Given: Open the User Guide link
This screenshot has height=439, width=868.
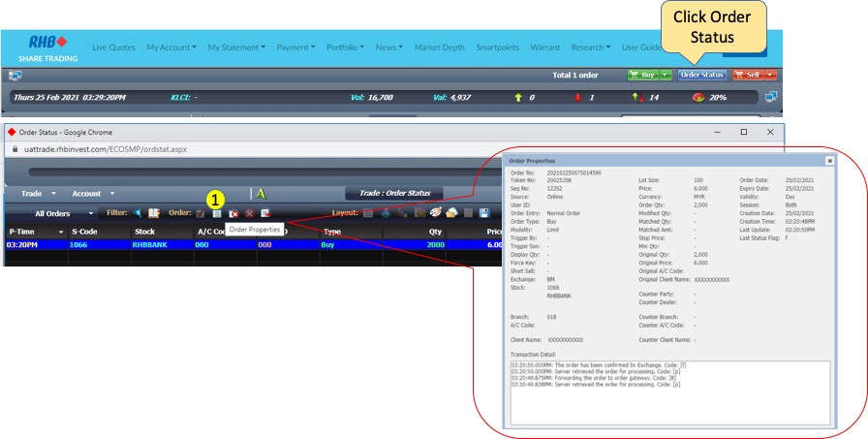Looking at the screenshot, I should coord(642,47).
